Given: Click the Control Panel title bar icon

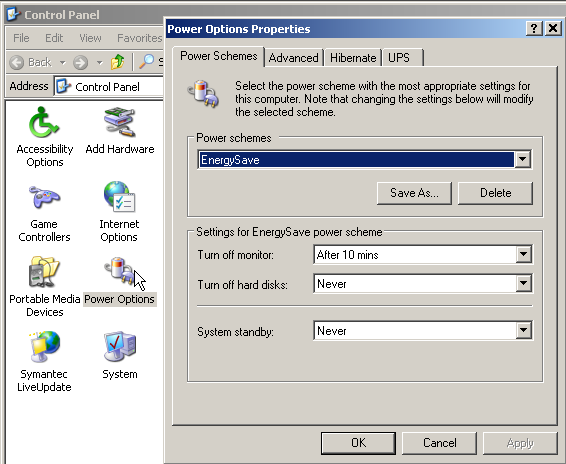Looking at the screenshot, I should pos(14,14).
